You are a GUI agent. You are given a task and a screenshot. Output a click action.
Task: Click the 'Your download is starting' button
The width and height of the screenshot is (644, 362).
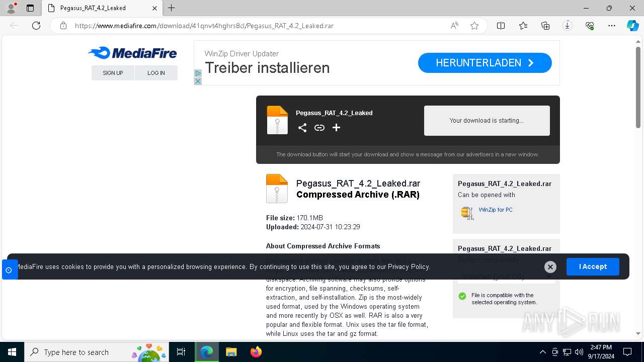click(x=487, y=121)
